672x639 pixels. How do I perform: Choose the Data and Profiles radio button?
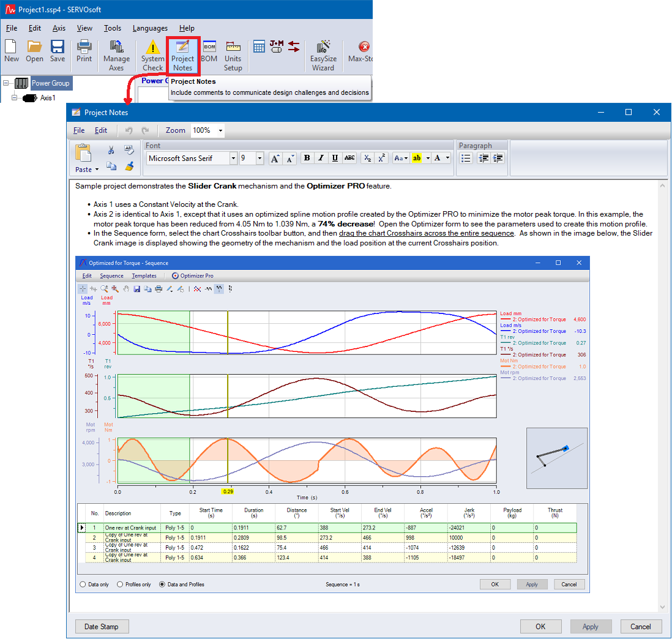[x=163, y=585]
